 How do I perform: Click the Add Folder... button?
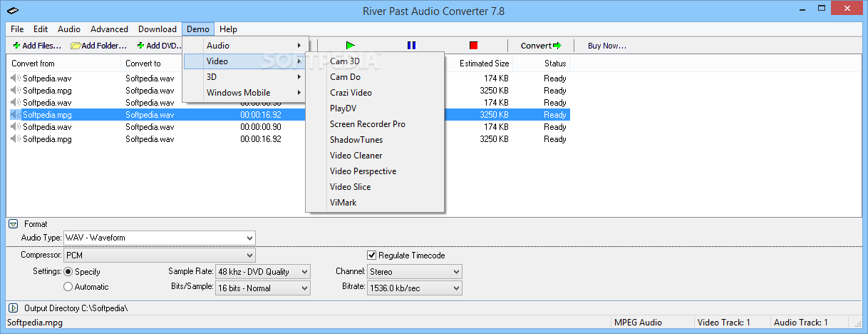click(x=98, y=46)
